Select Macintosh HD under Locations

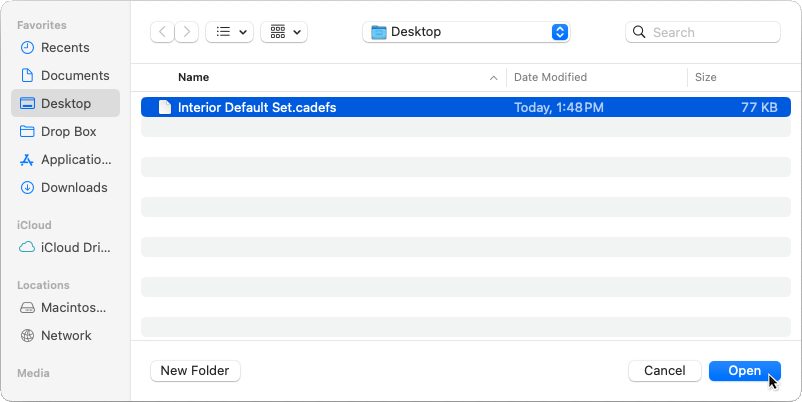click(65, 307)
